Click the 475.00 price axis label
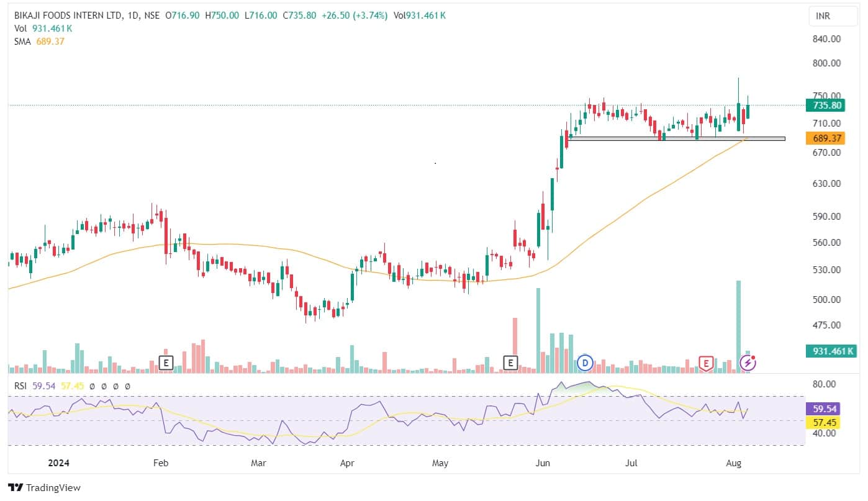Screen dimensions: 868x501 (x=826, y=325)
